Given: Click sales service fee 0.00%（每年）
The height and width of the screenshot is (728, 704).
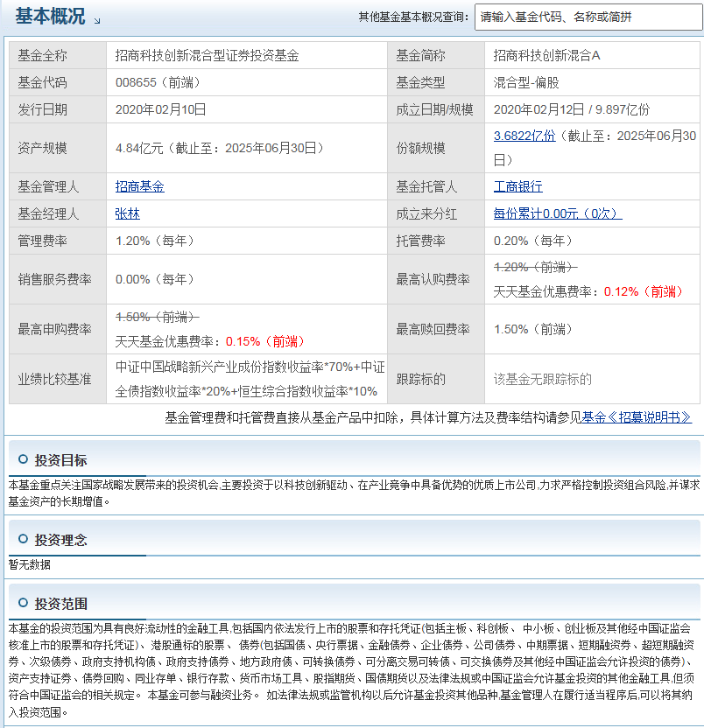Looking at the screenshot, I should tap(157, 279).
